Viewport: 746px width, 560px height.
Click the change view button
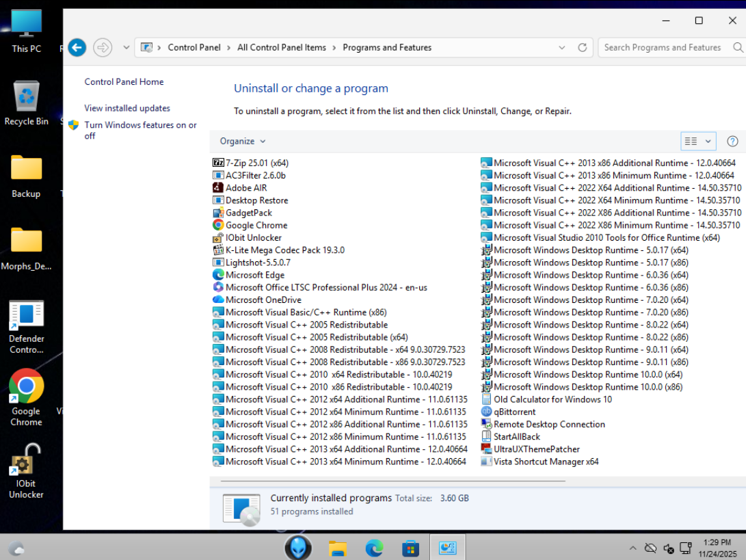(691, 142)
